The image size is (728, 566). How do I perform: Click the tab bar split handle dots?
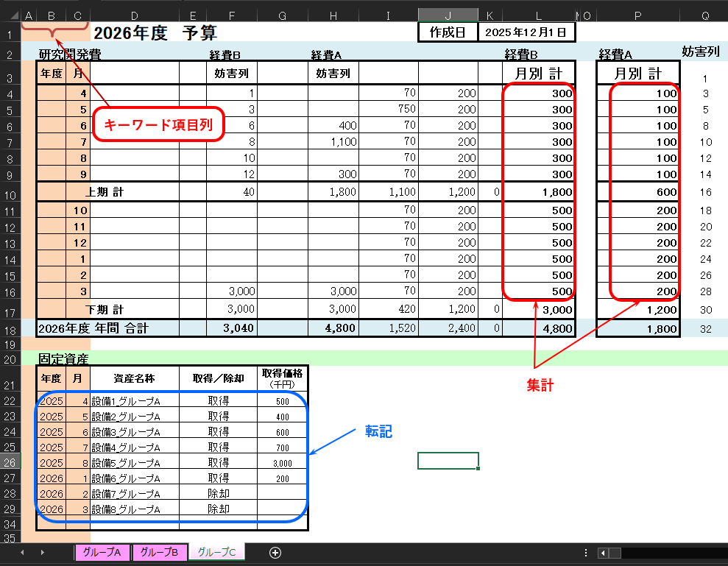pos(586,553)
